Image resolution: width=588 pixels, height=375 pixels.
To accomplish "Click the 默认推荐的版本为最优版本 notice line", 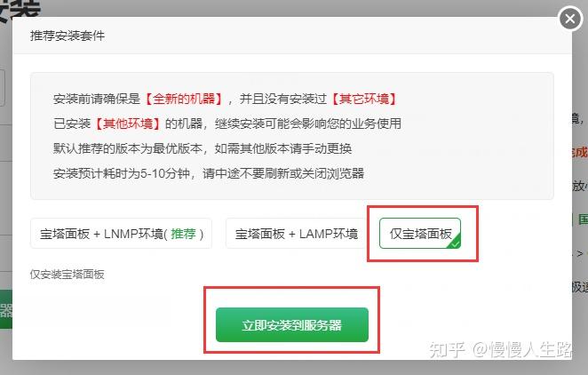I will tap(203, 148).
